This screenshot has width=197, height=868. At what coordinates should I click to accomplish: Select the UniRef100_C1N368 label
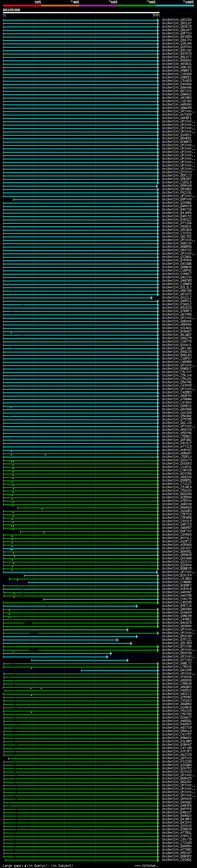[176, 74]
